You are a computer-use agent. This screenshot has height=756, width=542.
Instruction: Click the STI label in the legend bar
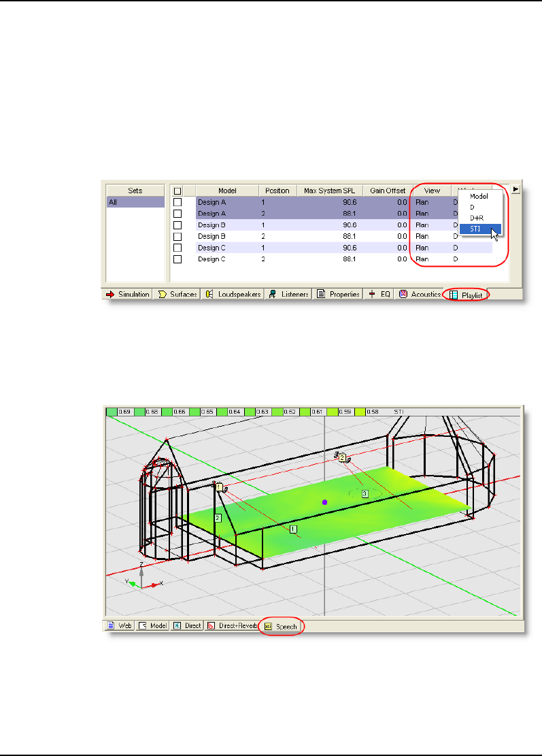[399, 412]
